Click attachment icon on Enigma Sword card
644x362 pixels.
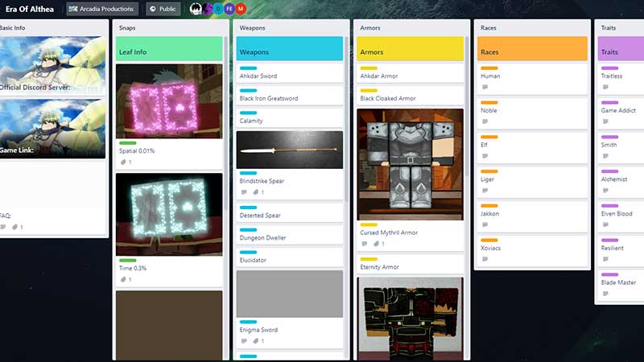[x=256, y=341]
